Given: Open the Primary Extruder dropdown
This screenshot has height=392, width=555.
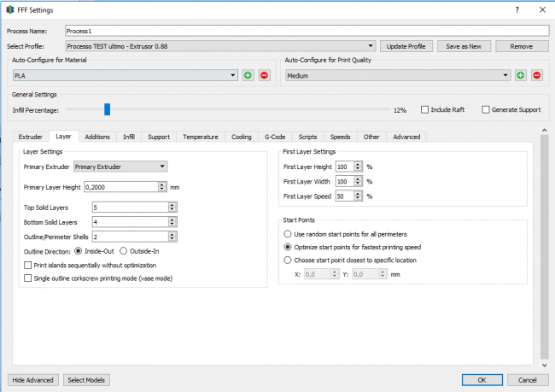Looking at the screenshot, I should coord(120,167).
